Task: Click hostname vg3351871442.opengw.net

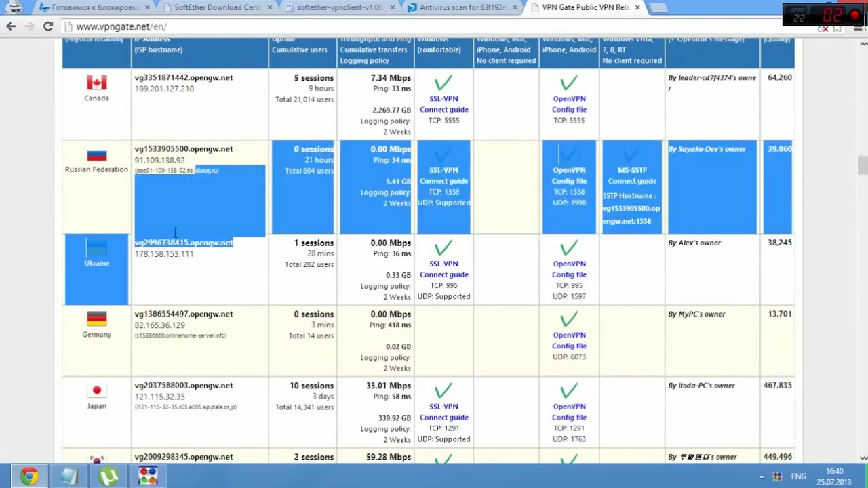Action: [183, 77]
